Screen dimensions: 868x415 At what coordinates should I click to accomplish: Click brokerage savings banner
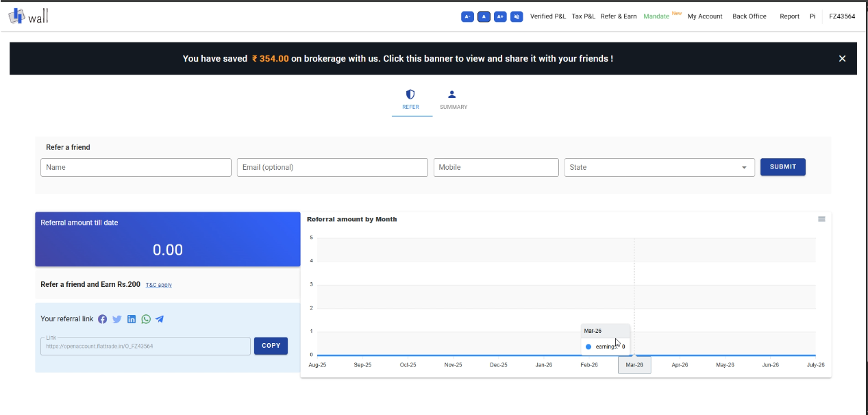click(x=433, y=58)
